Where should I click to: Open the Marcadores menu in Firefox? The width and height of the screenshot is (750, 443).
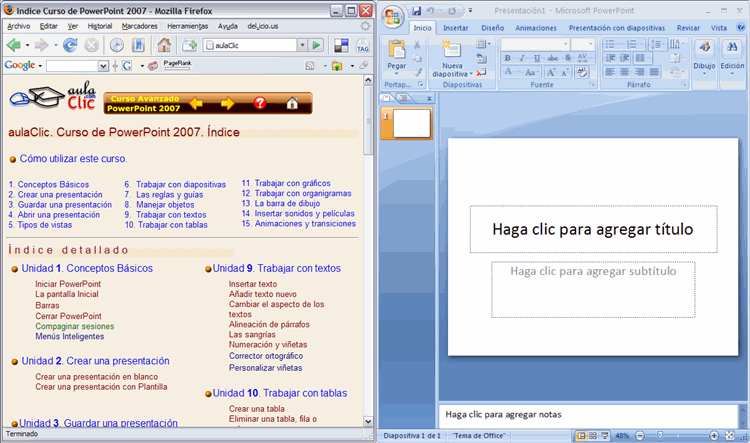139,25
